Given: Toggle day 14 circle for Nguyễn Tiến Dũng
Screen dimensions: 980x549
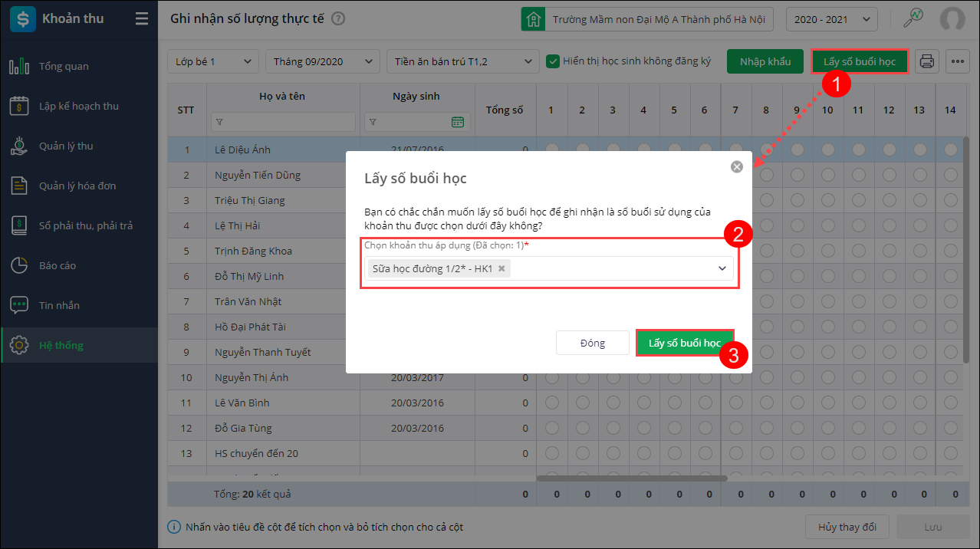Looking at the screenshot, I should point(950,175).
